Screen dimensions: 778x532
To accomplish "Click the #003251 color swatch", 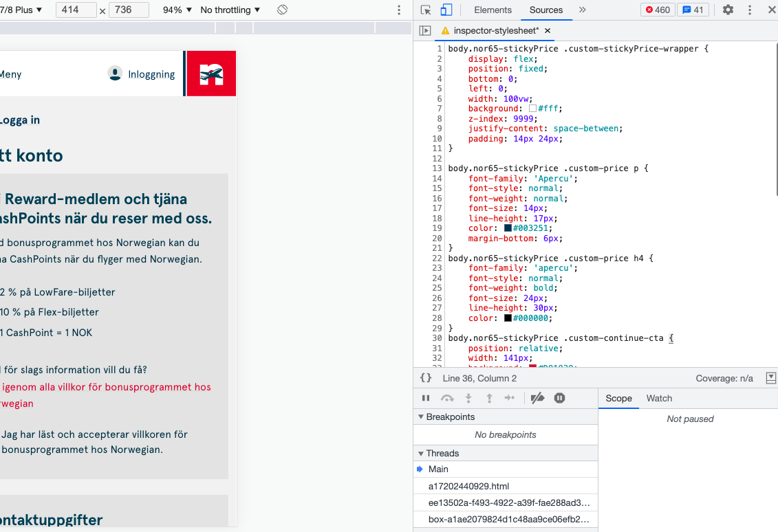I will click(x=508, y=228).
